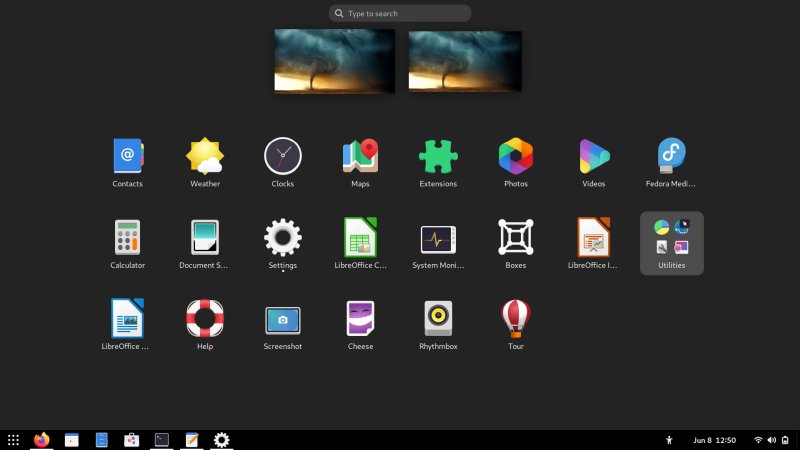Viewport: 800px width, 450px height.
Task: Open Calendar from the dock
Action: pyautogui.click(x=71, y=440)
